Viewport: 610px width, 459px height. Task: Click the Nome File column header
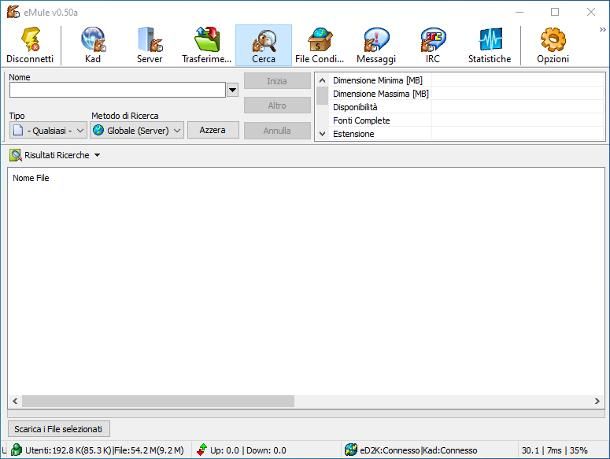pos(31,178)
